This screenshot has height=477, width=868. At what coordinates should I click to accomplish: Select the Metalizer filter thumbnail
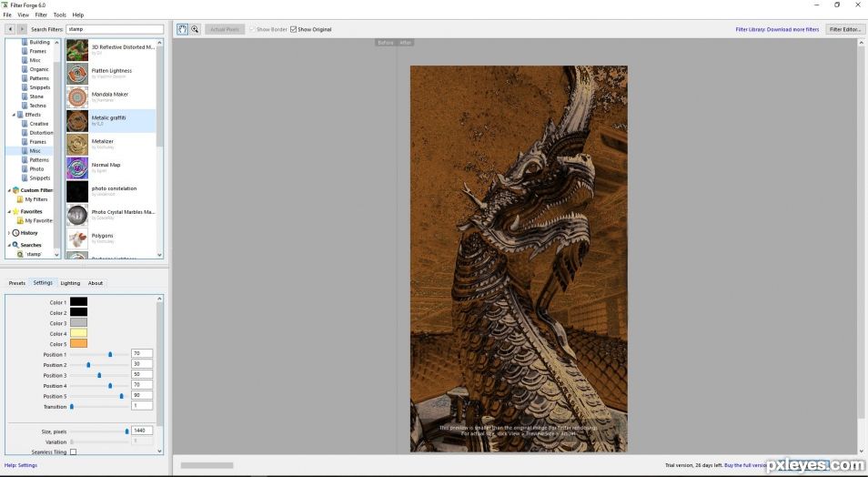(77, 144)
